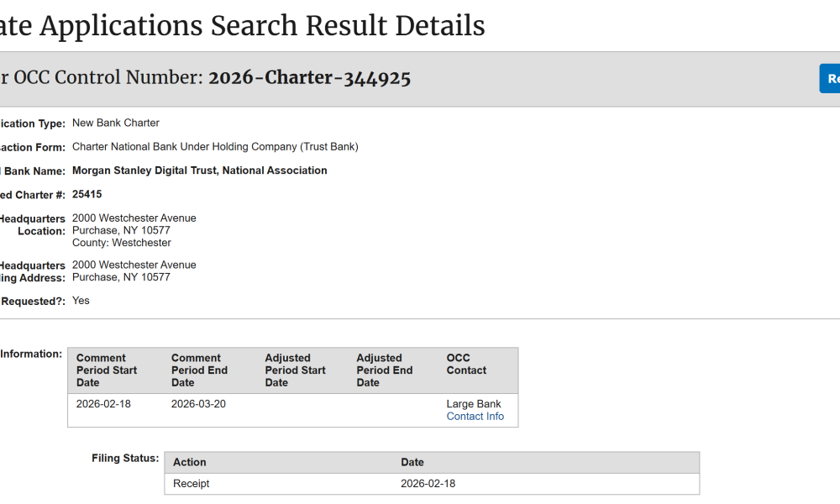Screen dimensions: 840x504
Task: Click the Charter National Bank Under Holding Company text
Action: click(x=215, y=147)
